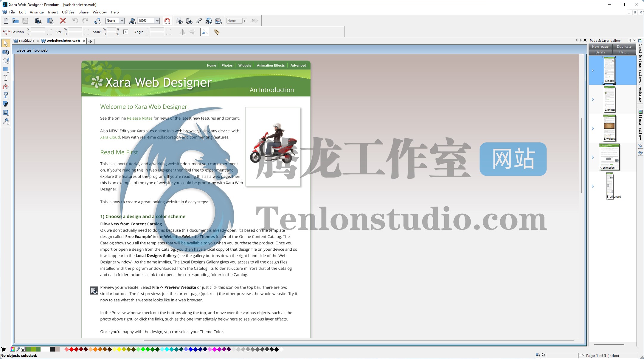Expand layers of the widgets page

593,129
